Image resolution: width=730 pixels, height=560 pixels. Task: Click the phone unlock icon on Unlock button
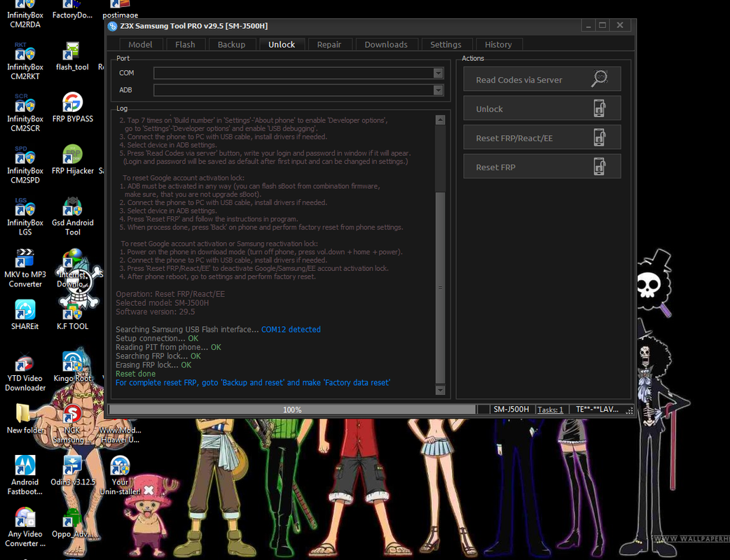tap(600, 108)
